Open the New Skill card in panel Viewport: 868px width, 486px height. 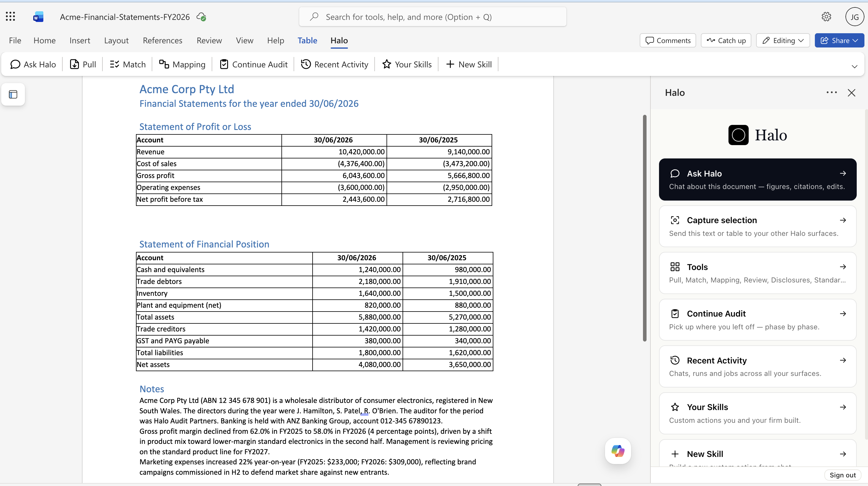click(758, 453)
